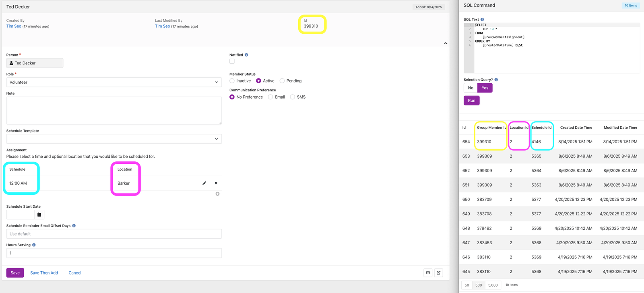Viewport: 644px width, 293px height.
Task: Open the calendar picker for Schedule Start Date
Action: 39,215
